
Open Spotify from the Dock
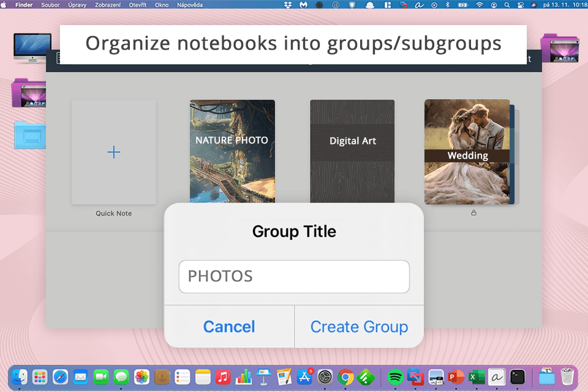click(x=395, y=377)
